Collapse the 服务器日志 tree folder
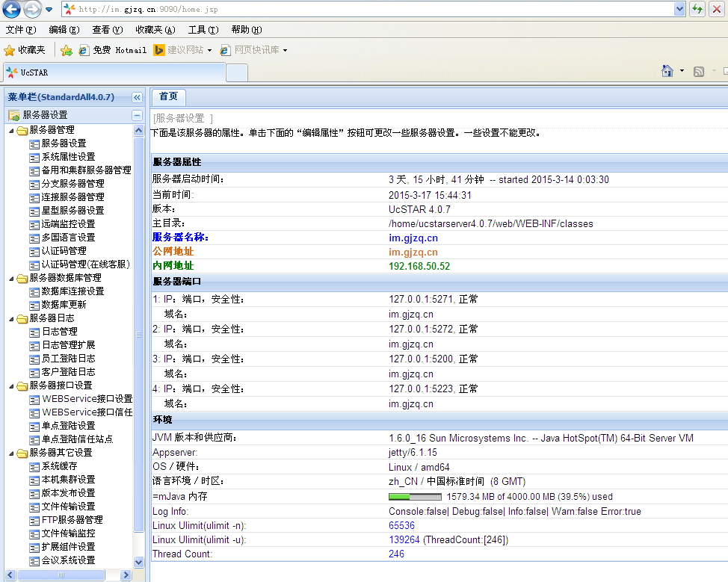The image size is (728, 582). coord(12,319)
